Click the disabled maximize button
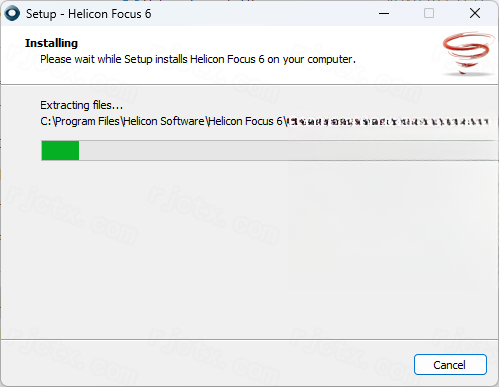Viewport: 499px width, 387px height. tap(429, 14)
